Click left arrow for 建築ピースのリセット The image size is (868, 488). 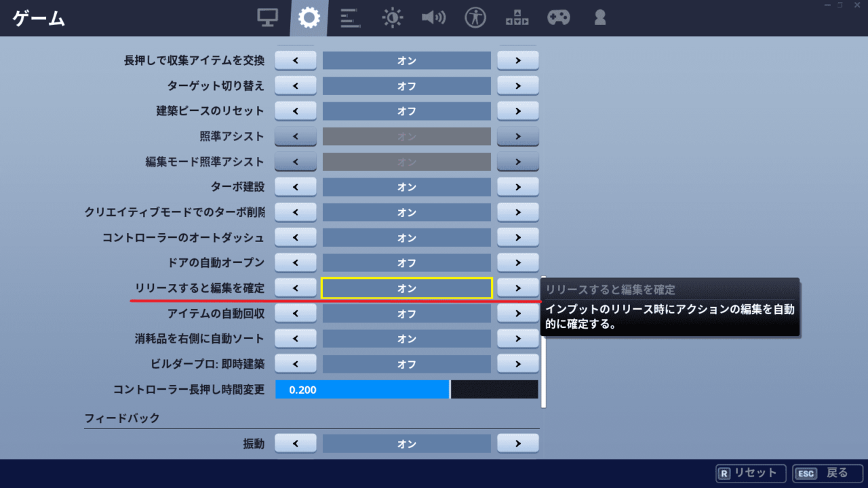tap(296, 111)
